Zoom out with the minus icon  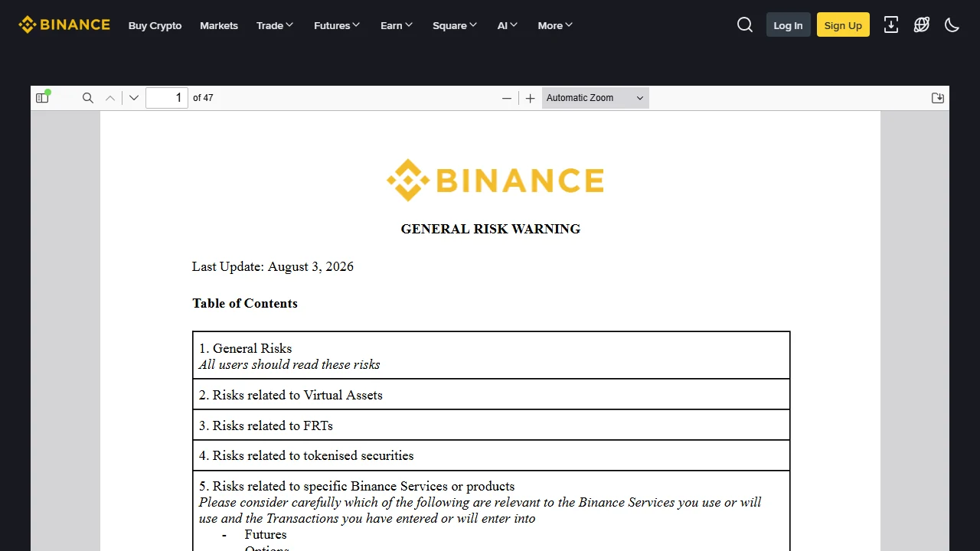coord(507,98)
